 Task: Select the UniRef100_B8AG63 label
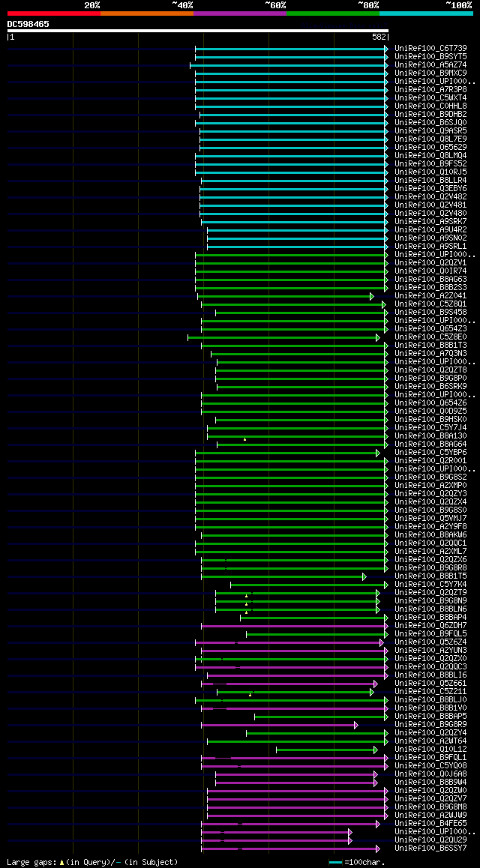pyautogui.click(x=430, y=280)
